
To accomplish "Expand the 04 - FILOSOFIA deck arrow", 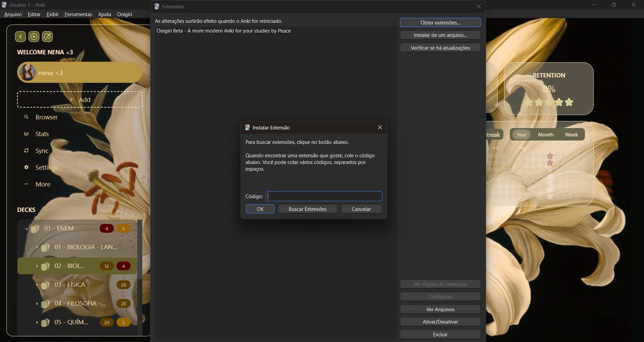I will click(x=37, y=304).
